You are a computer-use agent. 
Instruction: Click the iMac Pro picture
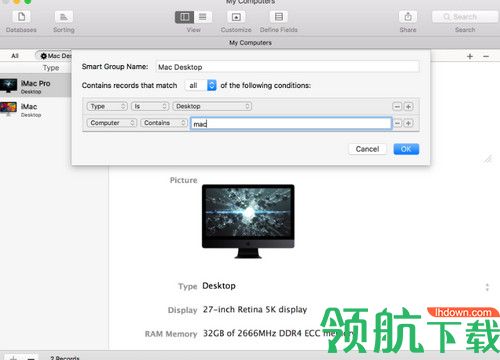click(248, 221)
